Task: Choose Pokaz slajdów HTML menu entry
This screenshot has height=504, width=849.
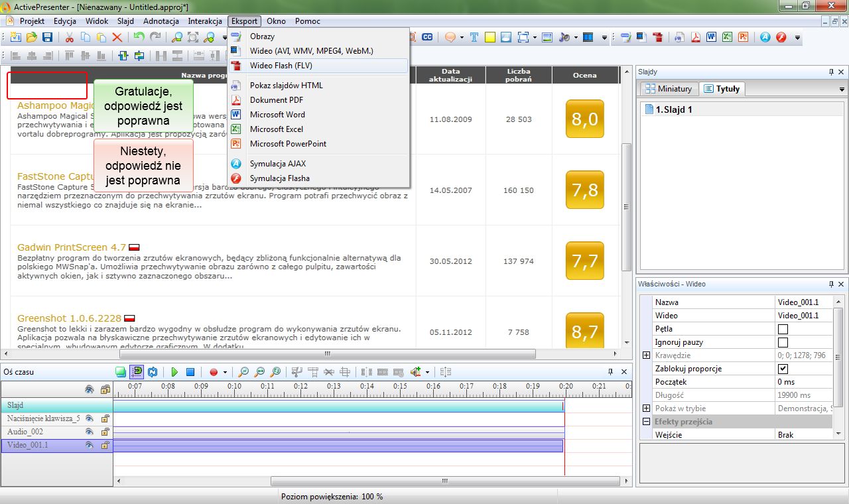Action: coord(318,86)
